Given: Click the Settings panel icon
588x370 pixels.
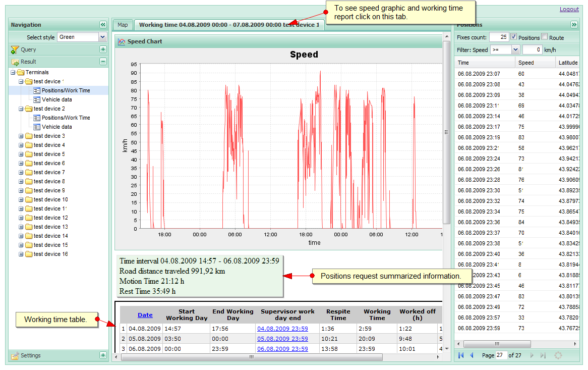Looking at the screenshot, I should pyautogui.click(x=15, y=355).
